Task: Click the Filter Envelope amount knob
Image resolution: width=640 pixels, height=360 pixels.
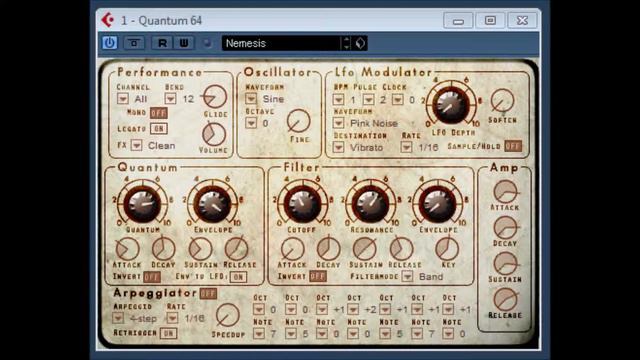Action: (438, 204)
